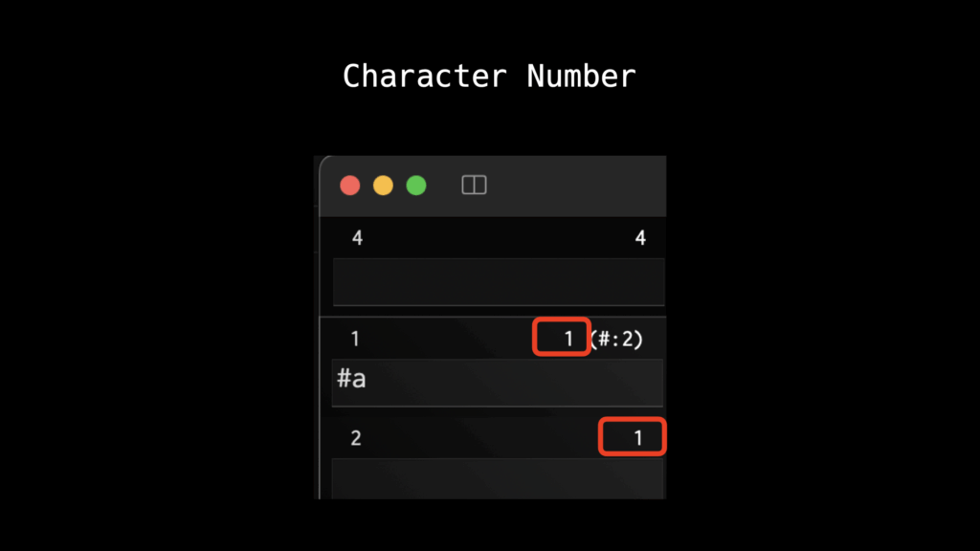Focus the empty text field under line 4

click(x=498, y=282)
